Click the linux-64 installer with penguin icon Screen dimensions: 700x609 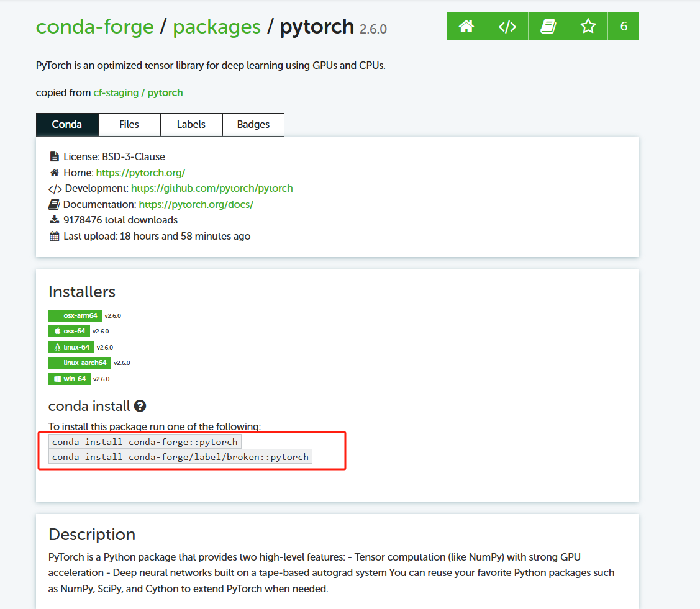pos(71,347)
